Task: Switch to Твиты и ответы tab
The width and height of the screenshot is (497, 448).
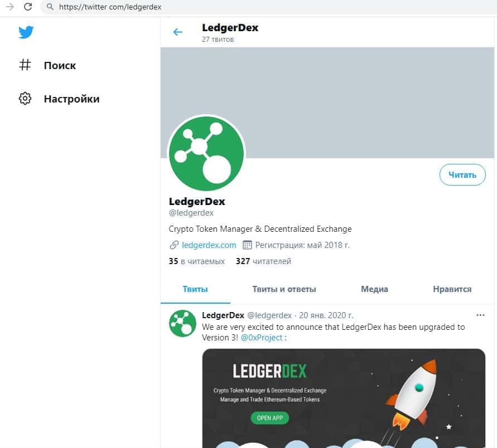Action: click(284, 289)
